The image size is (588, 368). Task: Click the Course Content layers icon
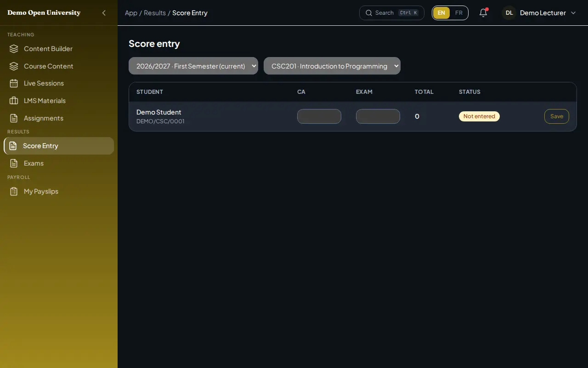pos(14,66)
